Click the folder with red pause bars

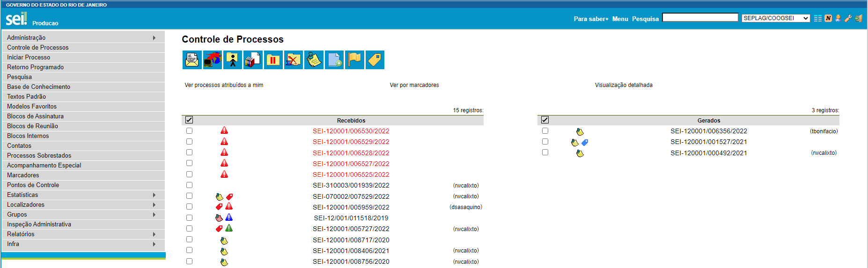273,60
